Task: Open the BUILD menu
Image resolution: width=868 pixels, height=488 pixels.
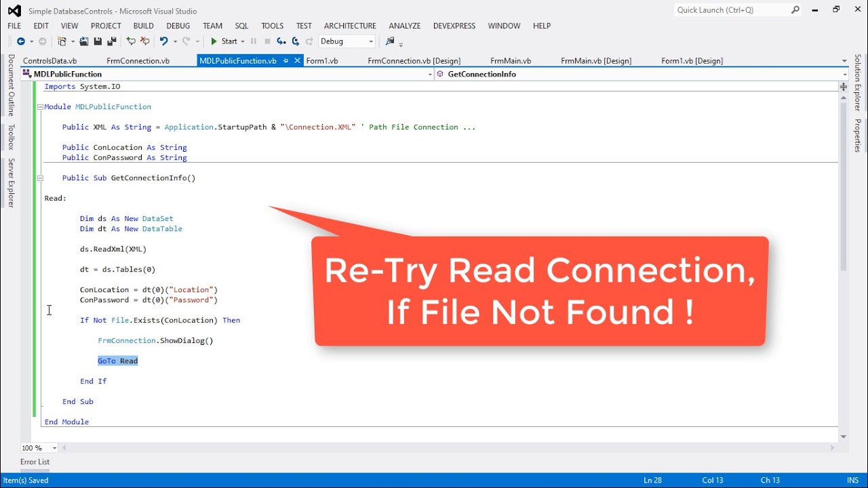Action: click(x=144, y=26)
